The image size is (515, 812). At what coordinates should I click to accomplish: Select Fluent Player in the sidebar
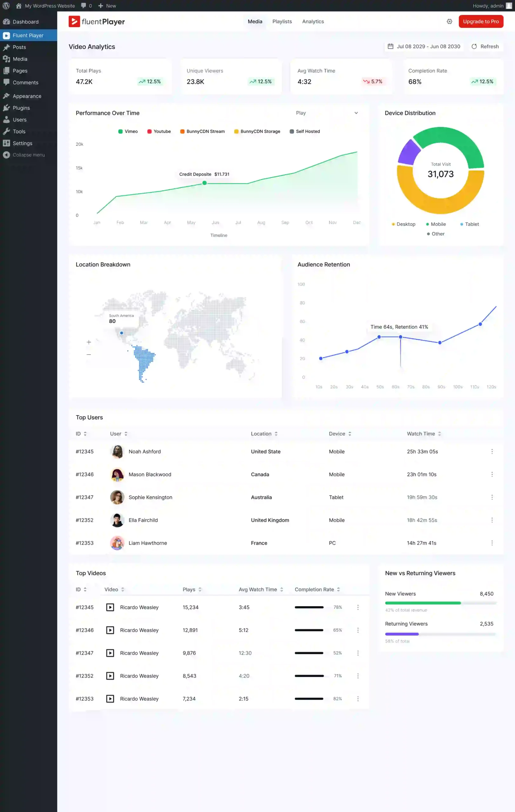click(x=28, y=35)
